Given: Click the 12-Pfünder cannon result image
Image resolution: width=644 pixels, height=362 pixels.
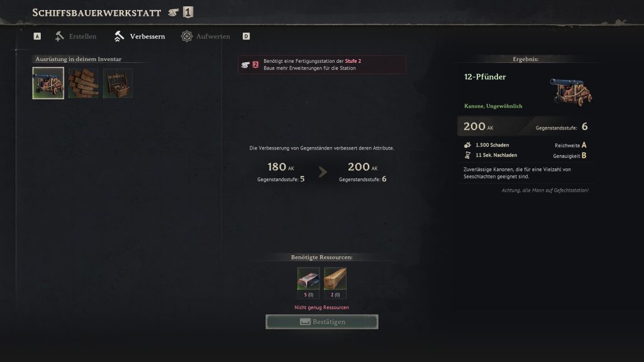Looking at the screenshot, I should [x=571, y=92].
